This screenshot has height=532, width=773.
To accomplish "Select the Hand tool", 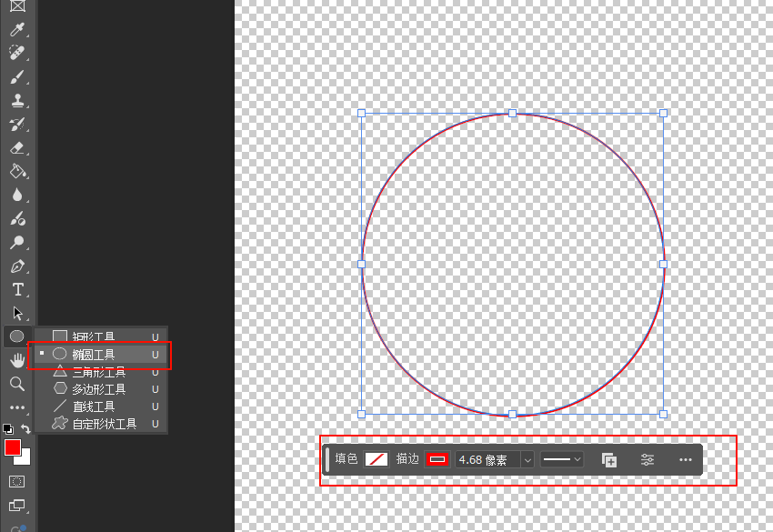I will pos(17,360).
